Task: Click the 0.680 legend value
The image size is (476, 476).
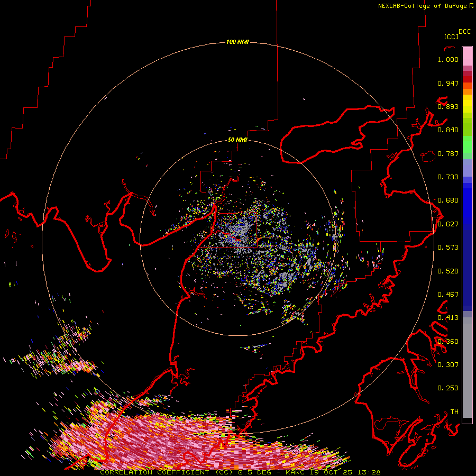Action: [x=448, y=200]
